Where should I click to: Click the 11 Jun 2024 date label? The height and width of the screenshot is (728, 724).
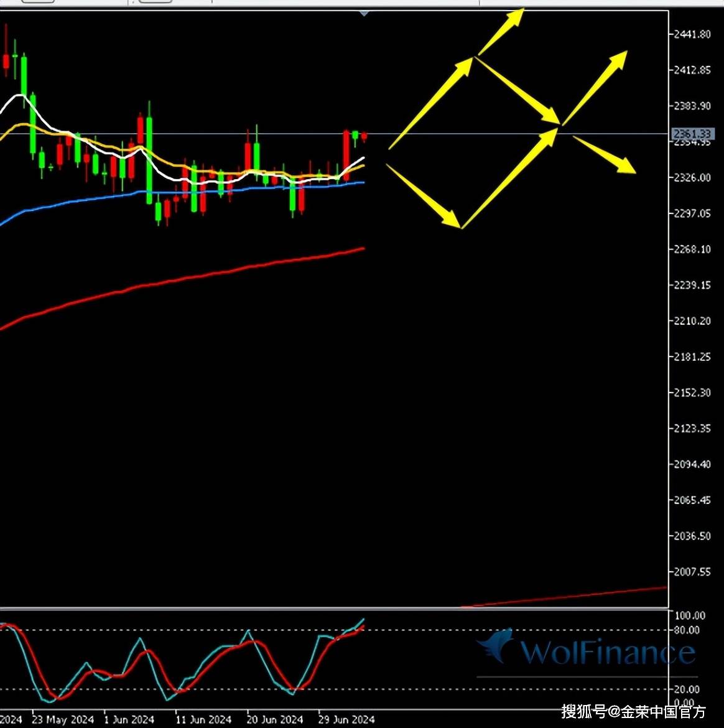click(x=203, y=720)
